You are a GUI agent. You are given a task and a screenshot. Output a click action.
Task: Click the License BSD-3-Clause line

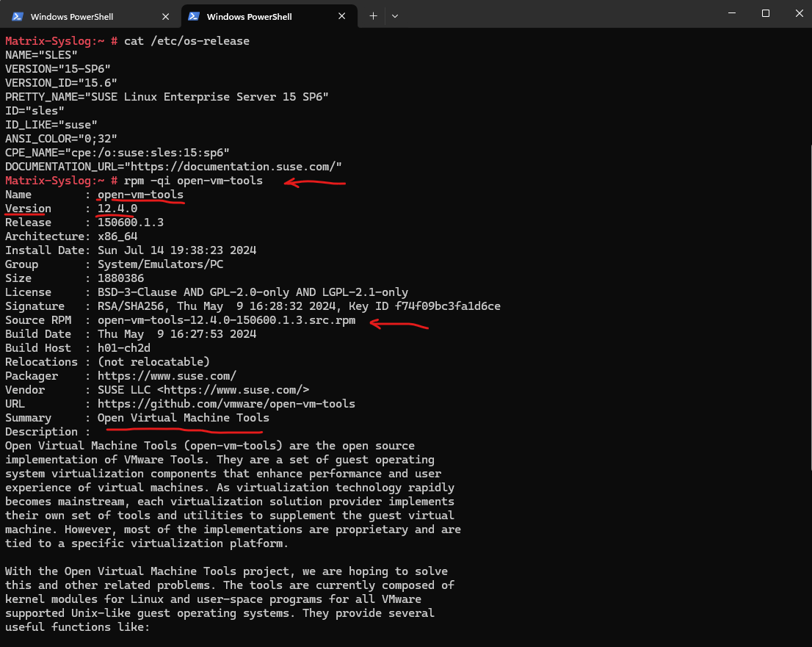206,292
